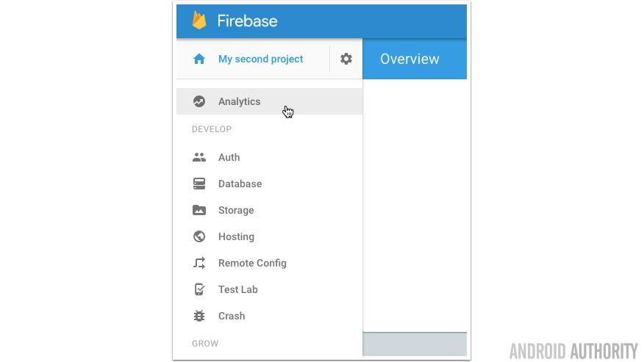Open the Database menu label
The height and width of the screenshot is (362, 644).
(240, 184)
